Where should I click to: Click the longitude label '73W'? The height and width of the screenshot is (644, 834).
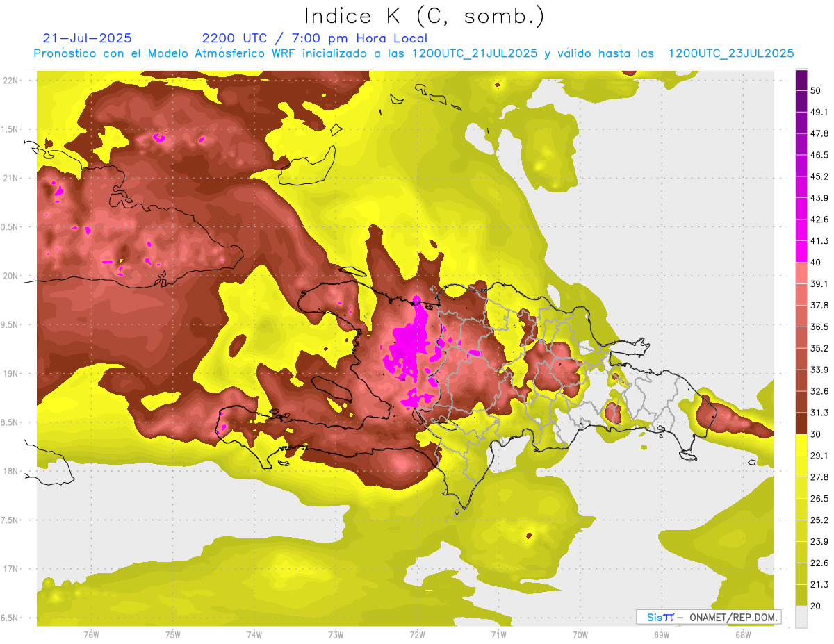click(x=336, y=635)
